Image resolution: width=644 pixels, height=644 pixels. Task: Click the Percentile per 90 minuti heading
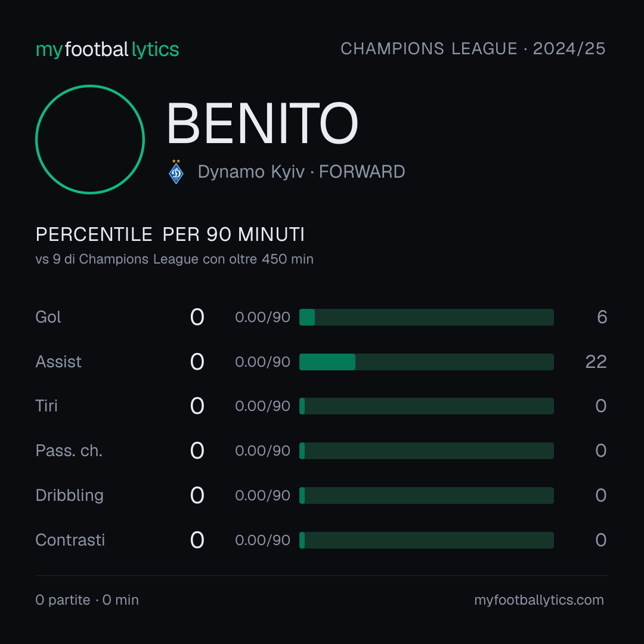tap(170, 234)
